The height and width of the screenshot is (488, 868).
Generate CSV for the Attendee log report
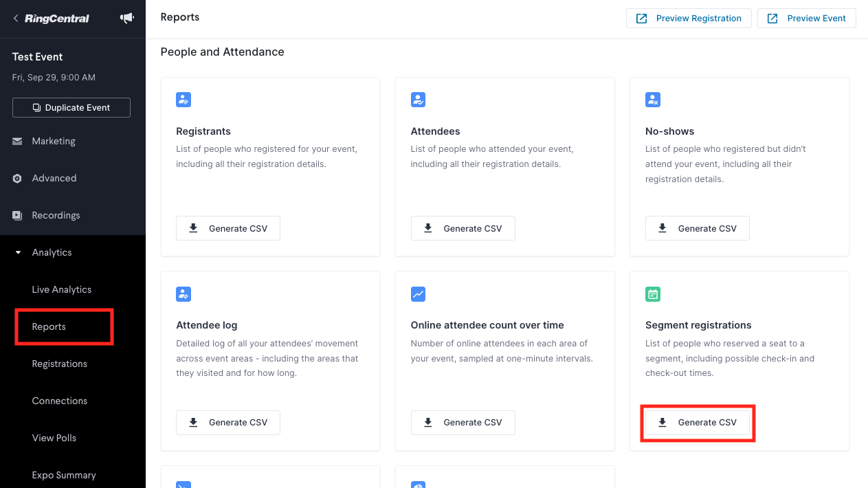click(228, 423)
